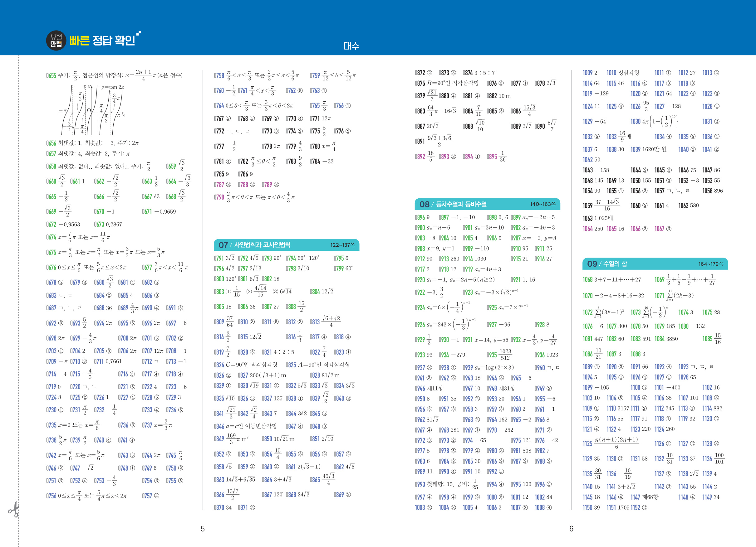756x547 pixels.
Task: Click problem number 0791
Action: (x=219, y=258)
